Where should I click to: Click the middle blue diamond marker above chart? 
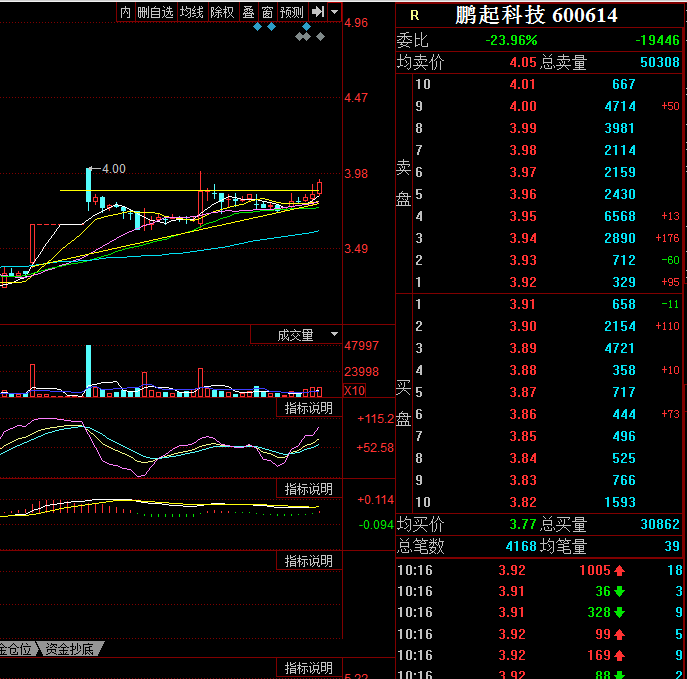coord(272,27)
